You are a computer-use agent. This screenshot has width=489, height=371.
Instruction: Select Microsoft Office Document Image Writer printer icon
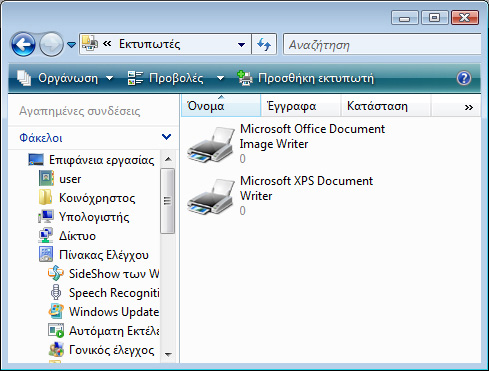click(211, 144)
